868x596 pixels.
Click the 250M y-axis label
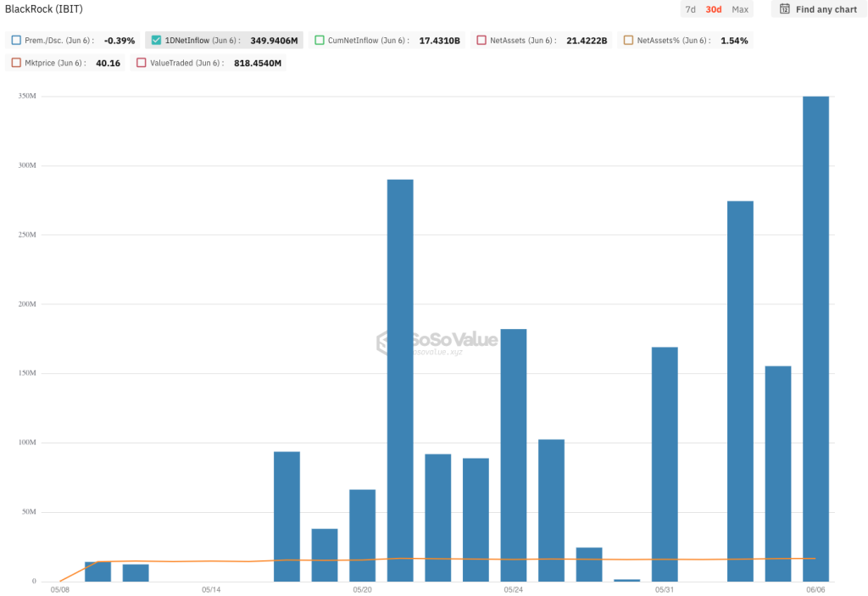(26, 234)
